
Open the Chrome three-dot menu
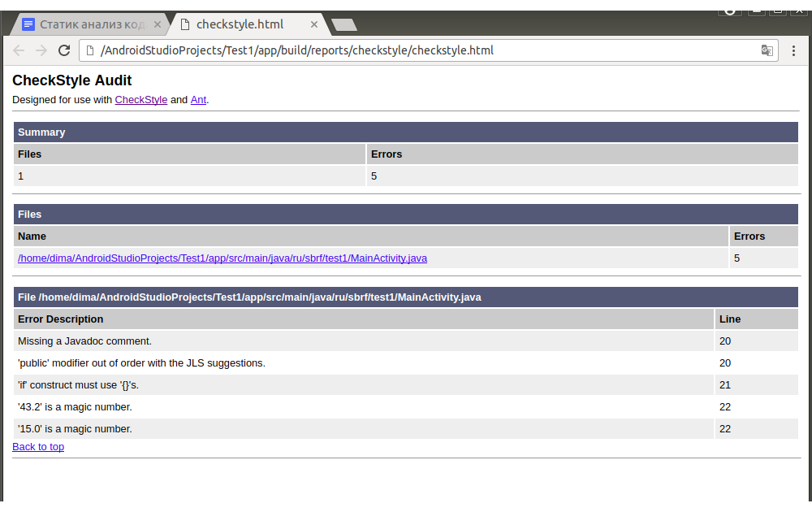793,50
